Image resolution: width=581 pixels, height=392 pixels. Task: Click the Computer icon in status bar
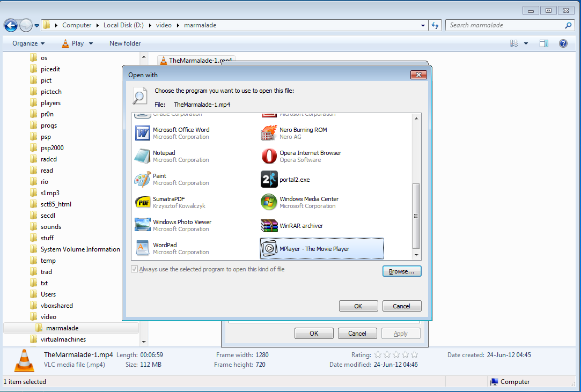[494, 382]
